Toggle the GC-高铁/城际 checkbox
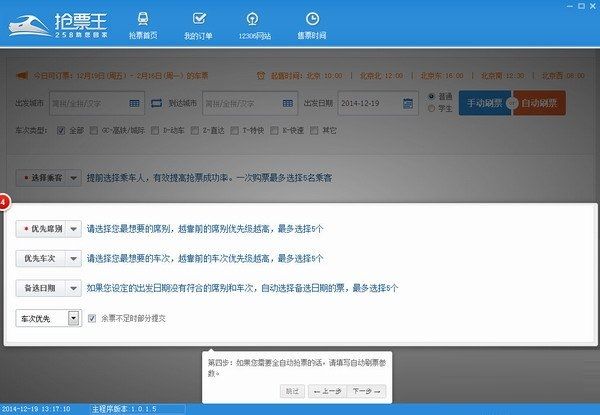The height and width of the screenshot is (415, 600). point(94,130)
